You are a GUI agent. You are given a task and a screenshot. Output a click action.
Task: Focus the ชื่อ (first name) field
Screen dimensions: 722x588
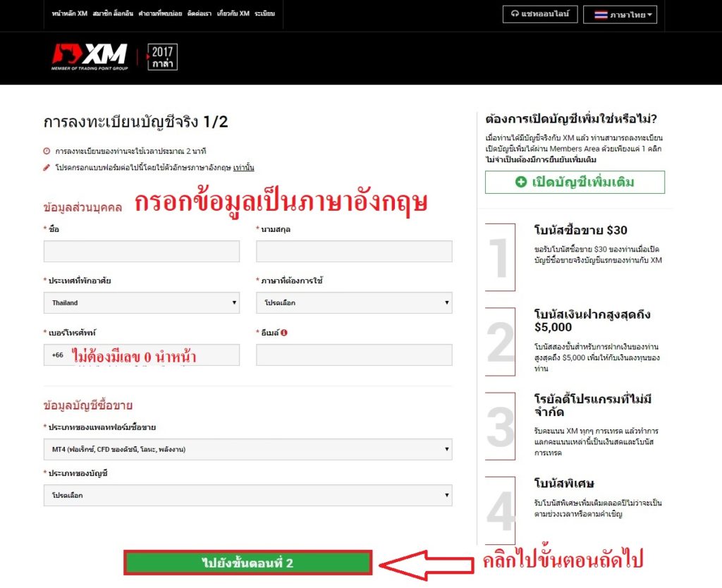click(141, 252)
